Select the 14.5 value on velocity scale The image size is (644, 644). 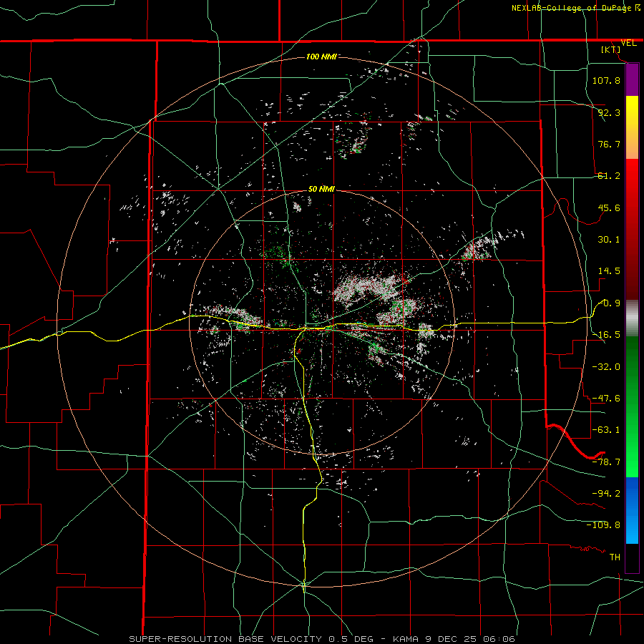(x=609, y=271)
